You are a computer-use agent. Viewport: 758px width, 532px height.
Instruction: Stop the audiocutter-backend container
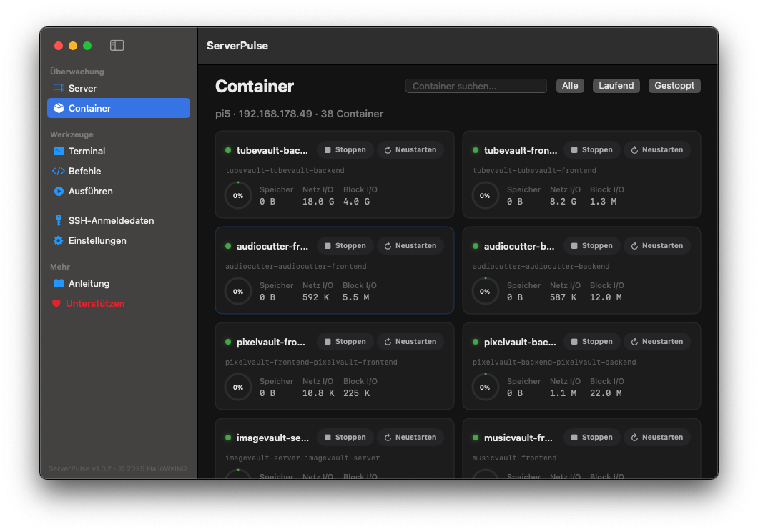click(x=592, y=245)
